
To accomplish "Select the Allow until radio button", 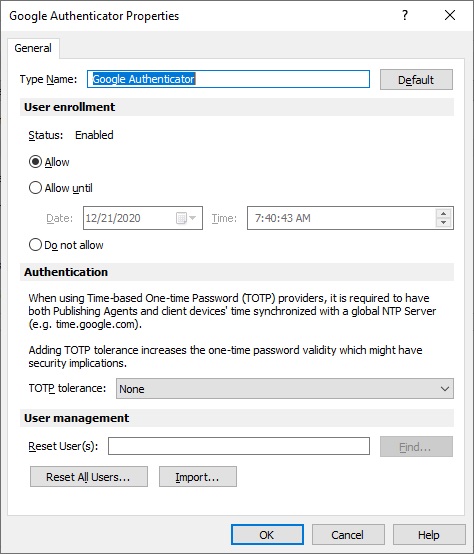I will [x=35, y=188].
